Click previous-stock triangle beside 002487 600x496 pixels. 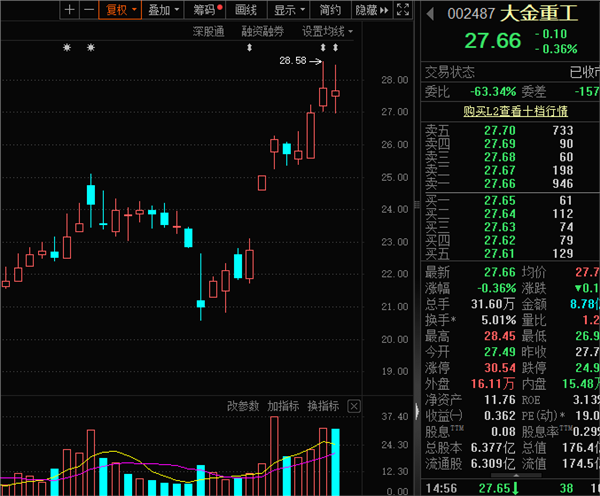(x=430, y=14)
